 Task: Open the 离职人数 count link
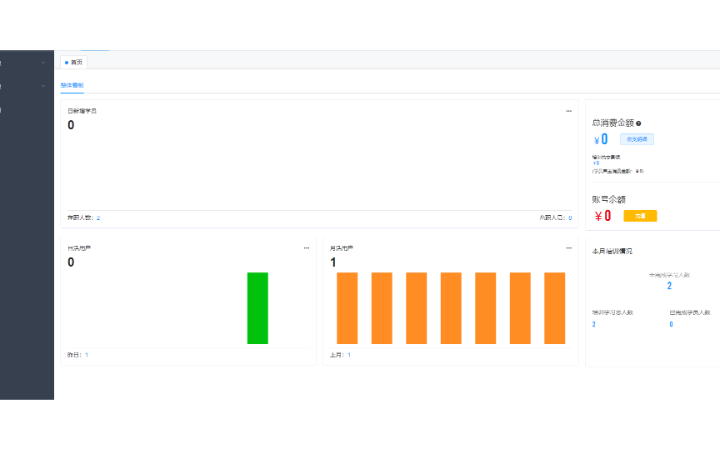[570, 218]
